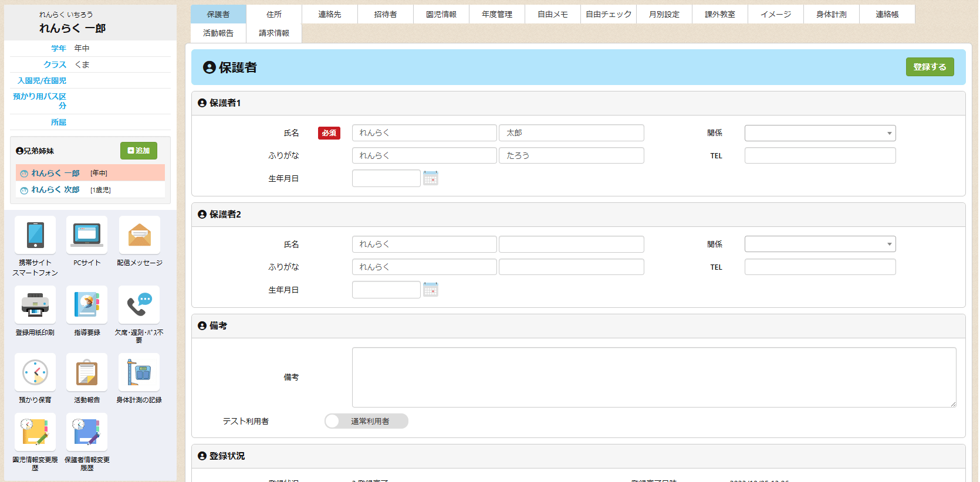Open the 保護者2 関係 dropdown
This screenshot has height=482, width=980.
point(820,244)
